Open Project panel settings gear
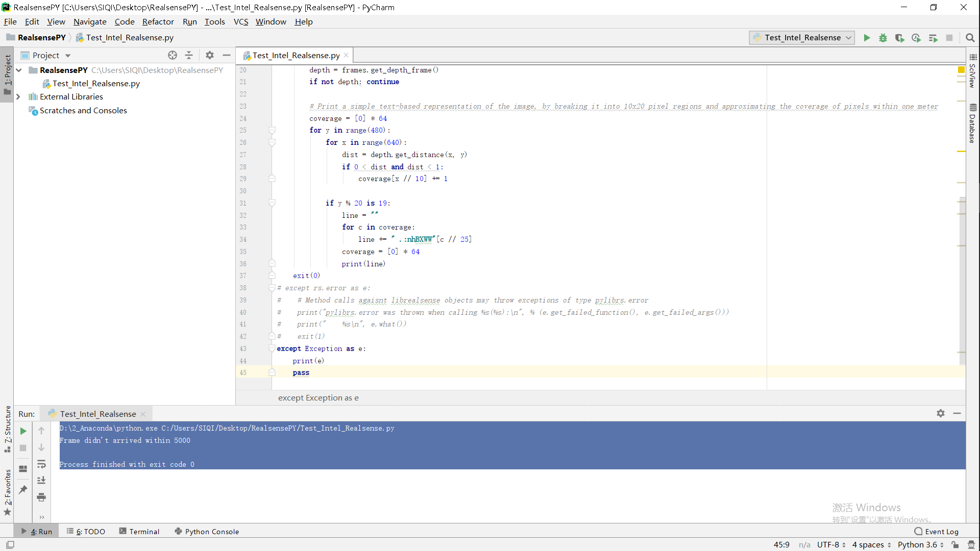This screenshot has height=551, width=980. point(210,55)
